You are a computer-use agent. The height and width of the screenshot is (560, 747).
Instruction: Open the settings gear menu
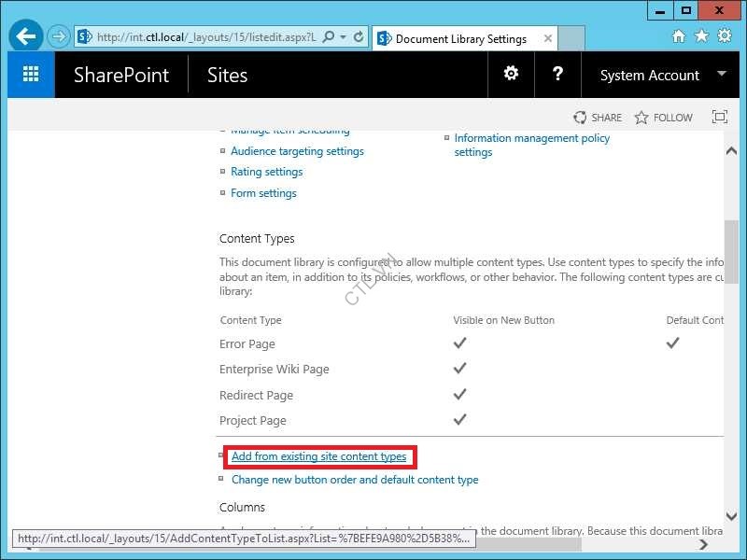511,74
